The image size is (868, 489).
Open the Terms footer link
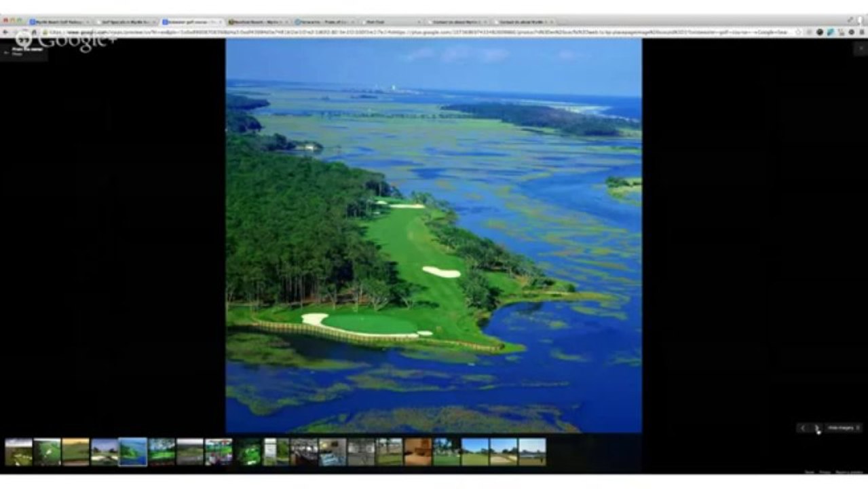coord(809,472)
